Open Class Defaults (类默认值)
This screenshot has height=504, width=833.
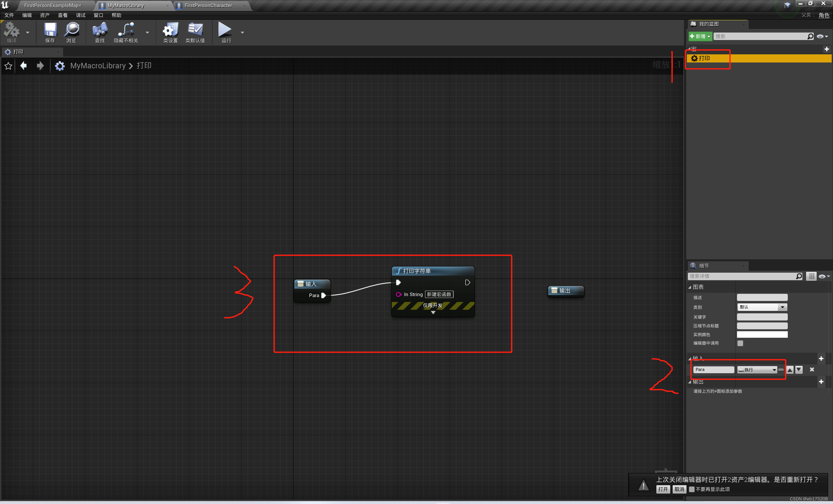(x=195, y=32)
